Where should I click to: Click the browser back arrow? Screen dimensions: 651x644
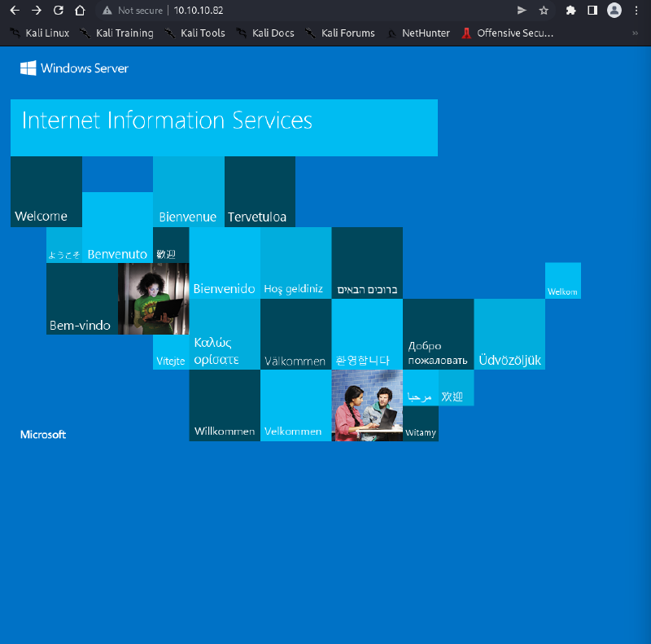coord(14,11)
